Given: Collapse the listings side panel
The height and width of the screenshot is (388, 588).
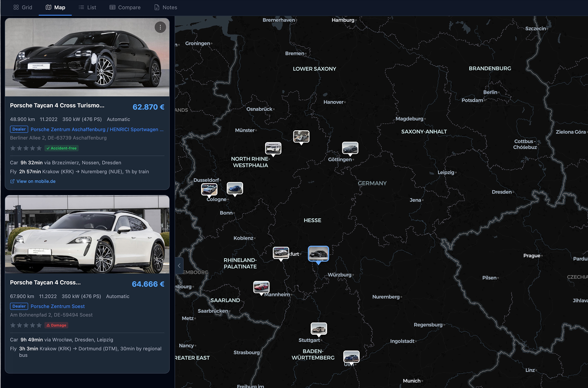Looking at the screenshot, I should (179, 265).
